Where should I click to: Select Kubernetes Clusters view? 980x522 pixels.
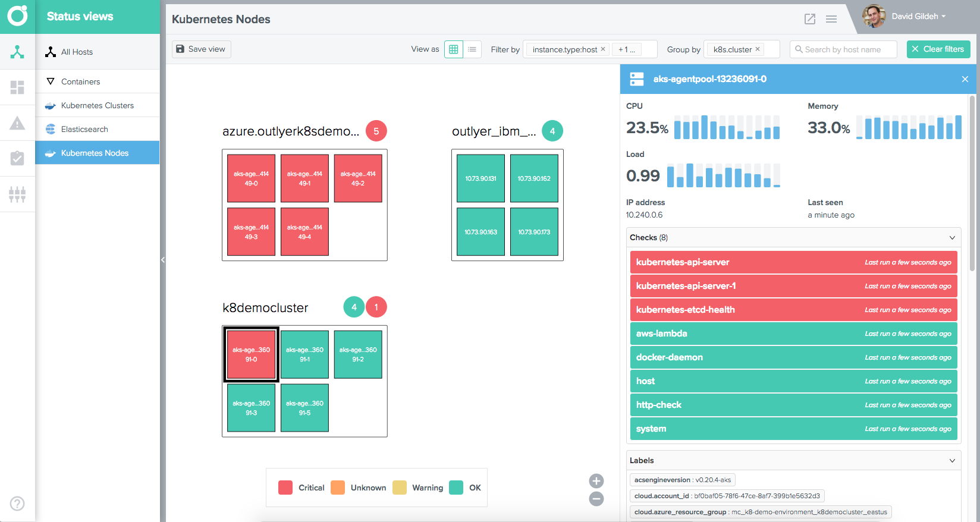pyautogui.click(x=98, y=105)
